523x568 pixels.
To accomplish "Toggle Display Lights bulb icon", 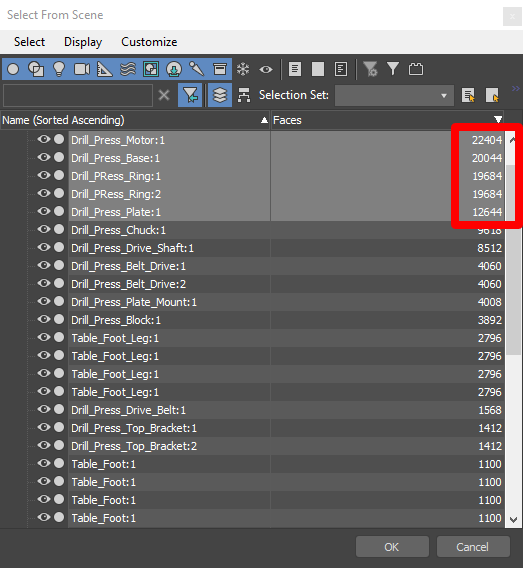I will 59,69.
